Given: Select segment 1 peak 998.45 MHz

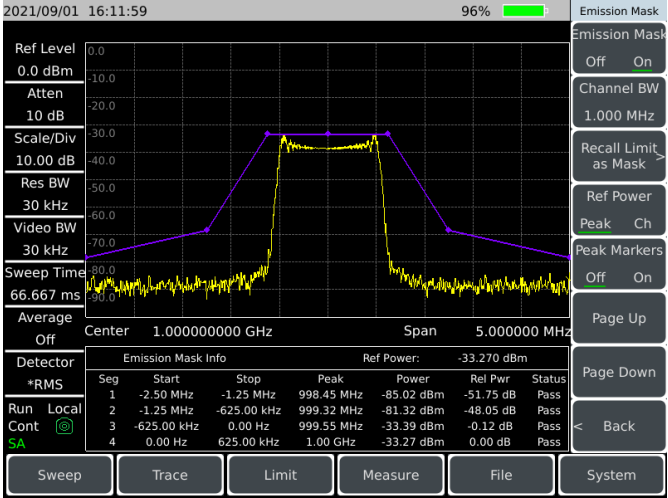Looking at the screenshot, I should [x=331, y=394].
